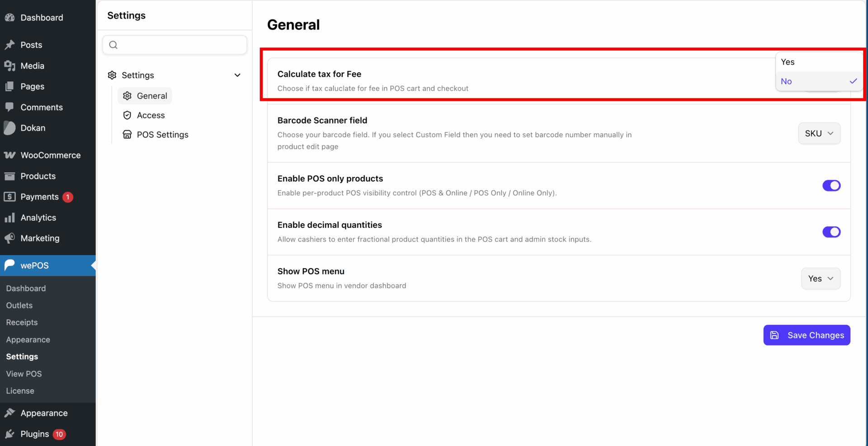Click the search magnifier icon

pyautogui.click(x=113, y=45)
